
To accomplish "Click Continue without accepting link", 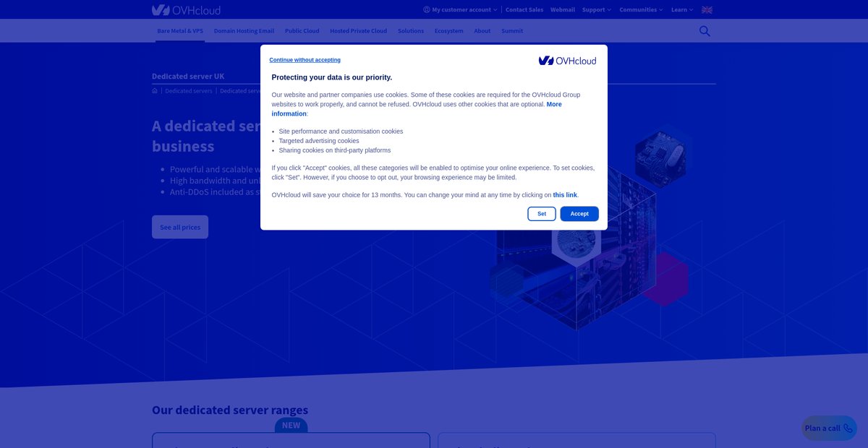I will click(x=305, y=60).
